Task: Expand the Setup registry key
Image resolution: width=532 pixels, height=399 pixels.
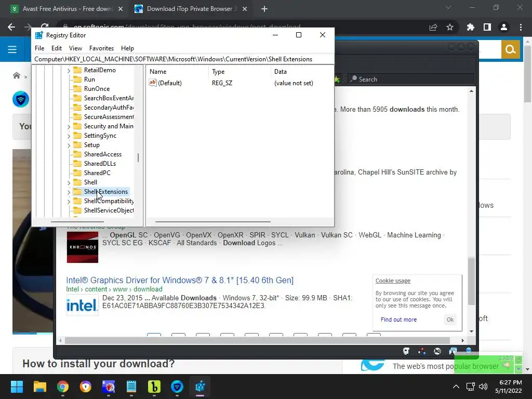Action: (x=69, y=145)
